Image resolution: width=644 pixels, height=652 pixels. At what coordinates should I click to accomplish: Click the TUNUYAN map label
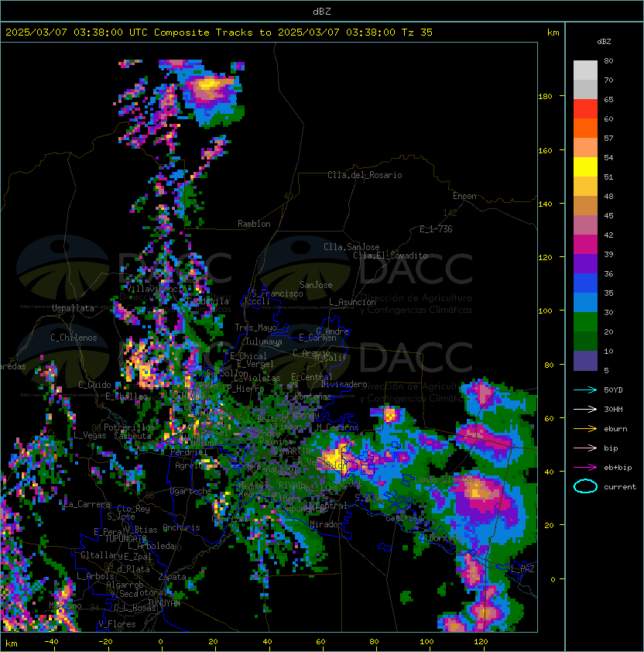(x=164, y=603)
